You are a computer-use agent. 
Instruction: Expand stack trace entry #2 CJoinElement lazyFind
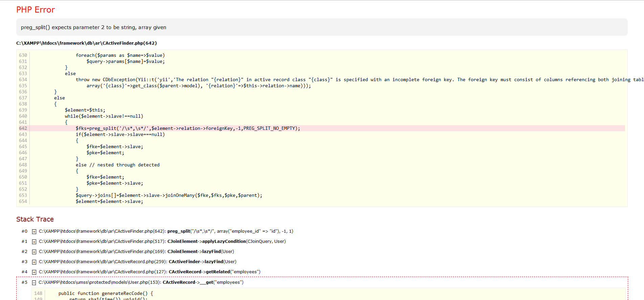(x=34, y=252)
